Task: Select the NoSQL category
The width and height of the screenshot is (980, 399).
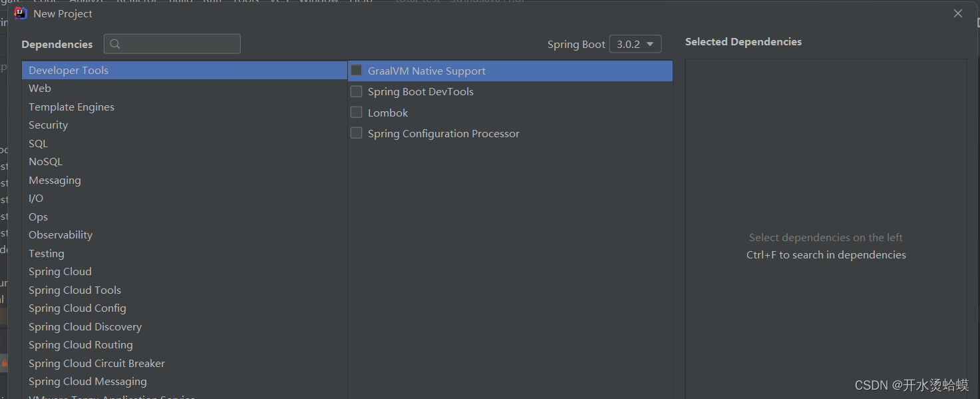Action: [x=184, y=162]
